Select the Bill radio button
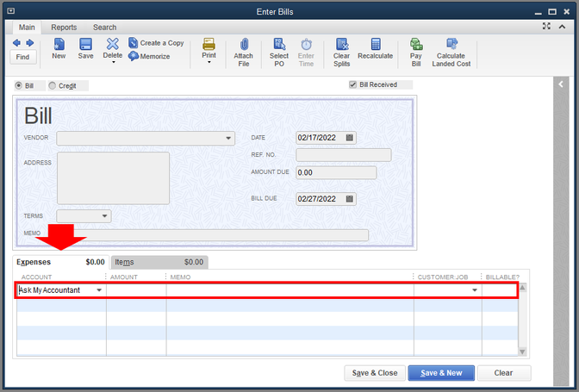This screenshot has width=579, height=392. [18, 85]
